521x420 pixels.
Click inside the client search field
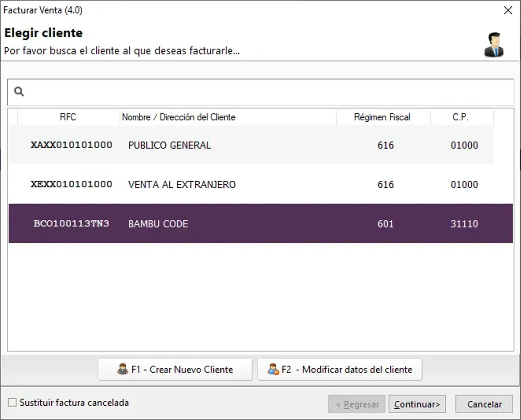point(219,92)
